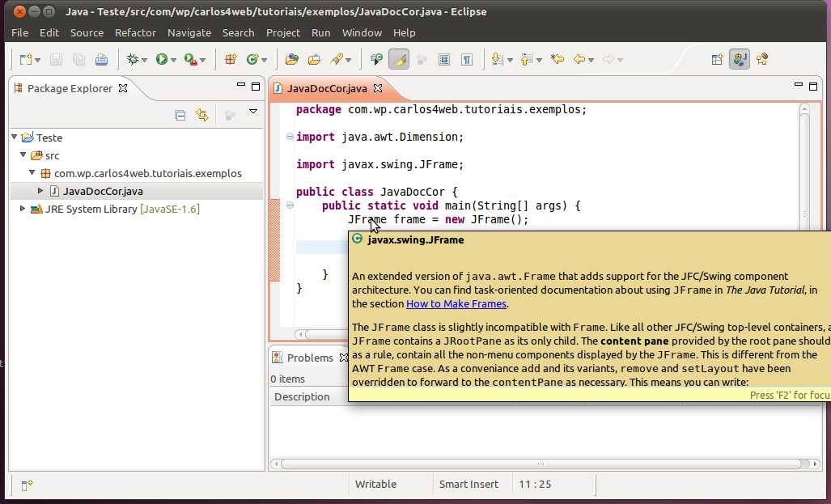Maximize the Package Explorer view
Screen dimensions: 831x504
point(256,87)
